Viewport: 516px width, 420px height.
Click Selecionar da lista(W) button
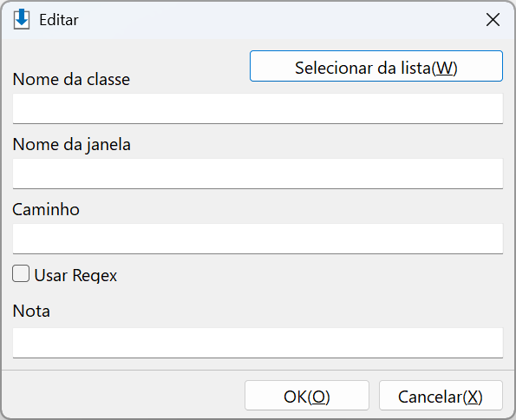376,66
